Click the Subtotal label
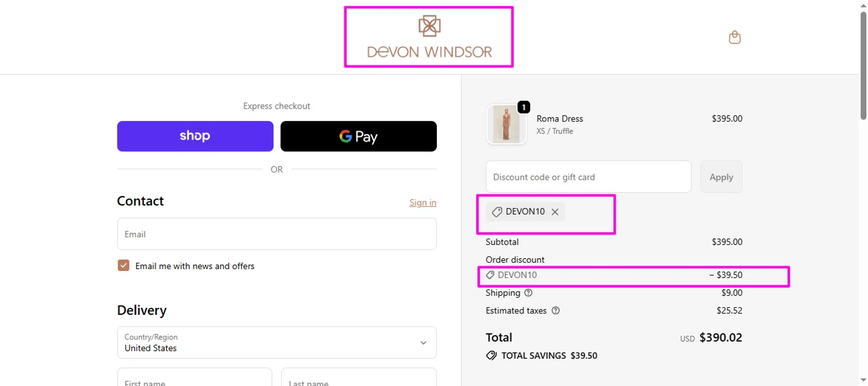This screenshot has width=868, height=386. (502, 242)
